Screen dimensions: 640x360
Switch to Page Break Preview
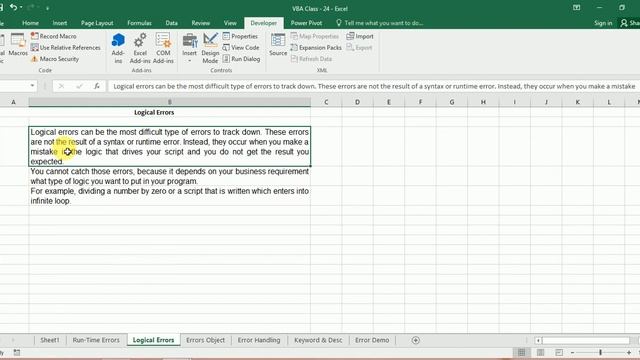pos(559,352)
